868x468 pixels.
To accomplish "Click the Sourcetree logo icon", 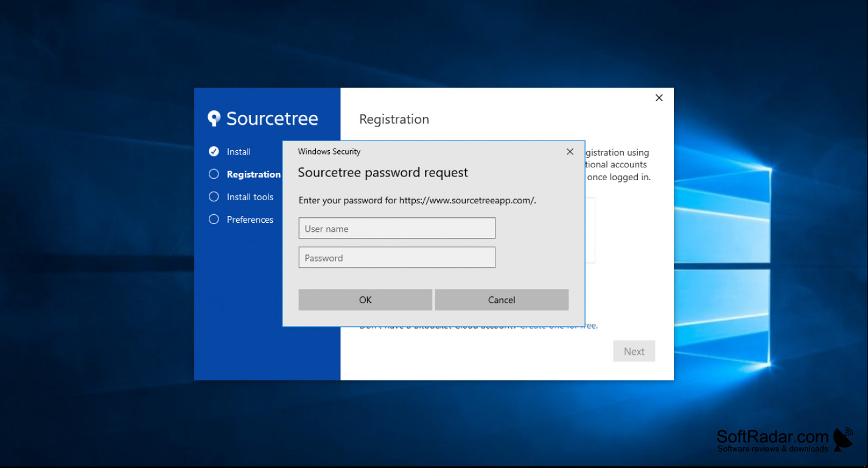I will click(x=214, y=118).
